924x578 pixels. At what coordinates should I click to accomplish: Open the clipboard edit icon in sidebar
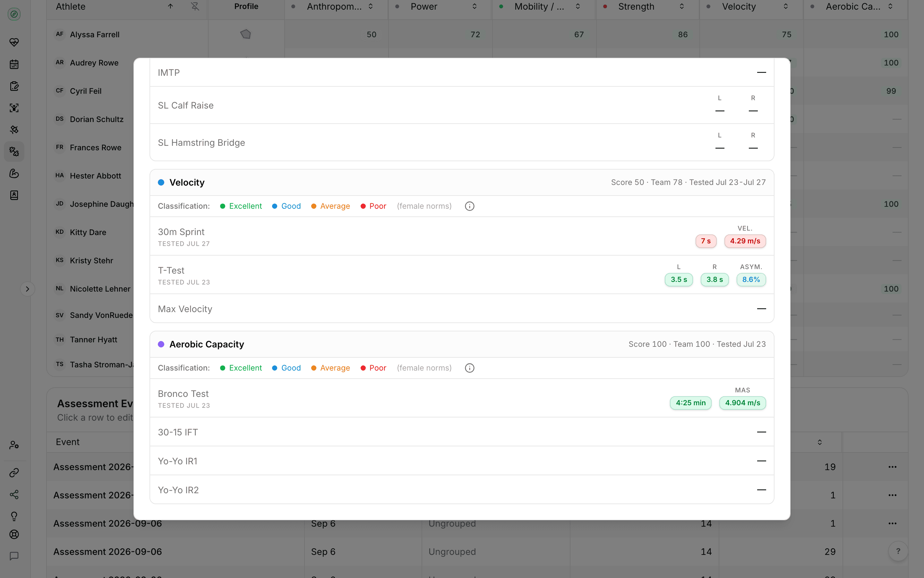click(14, 86)
